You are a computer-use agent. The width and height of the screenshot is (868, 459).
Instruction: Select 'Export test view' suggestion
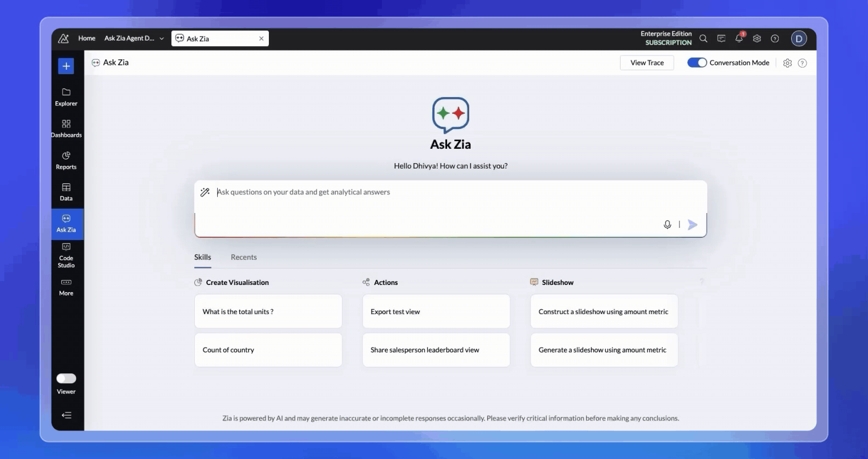tap(436, 311)
